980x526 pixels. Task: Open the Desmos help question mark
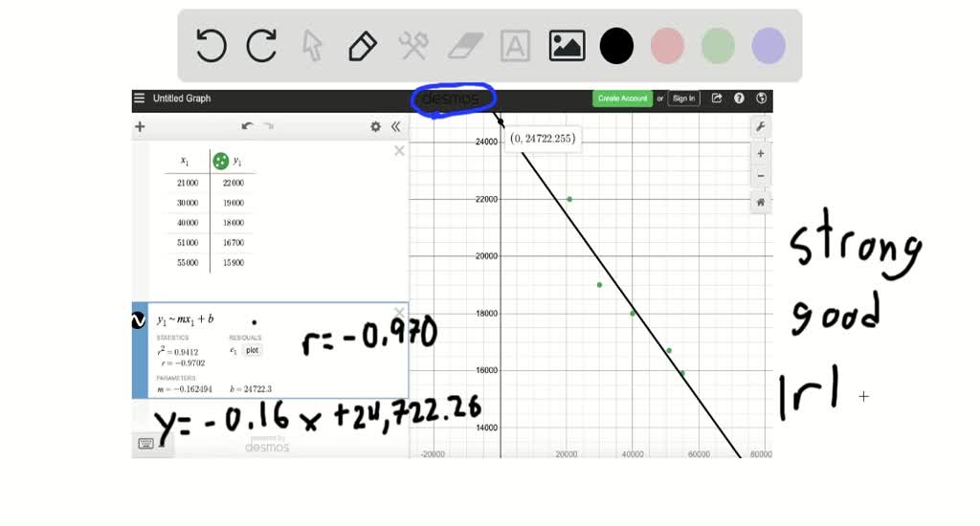pos(739,99)
